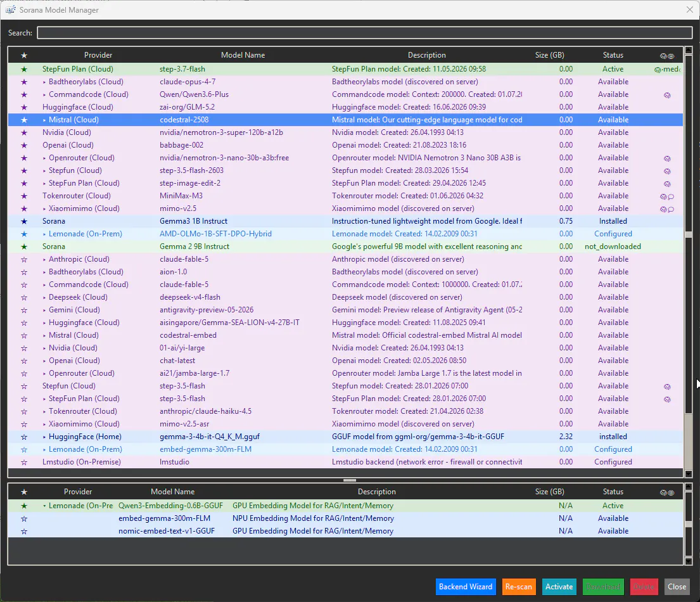Sort top table by Provider column

98,55
